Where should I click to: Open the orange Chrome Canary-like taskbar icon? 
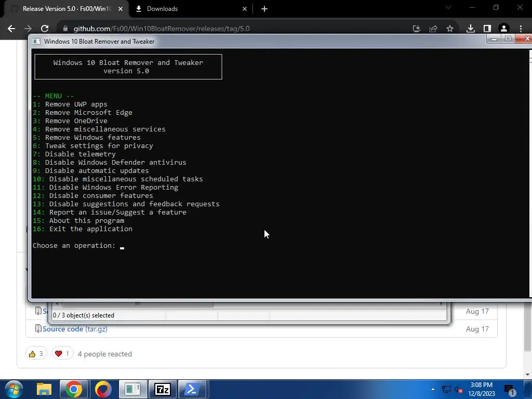(103, 389)
